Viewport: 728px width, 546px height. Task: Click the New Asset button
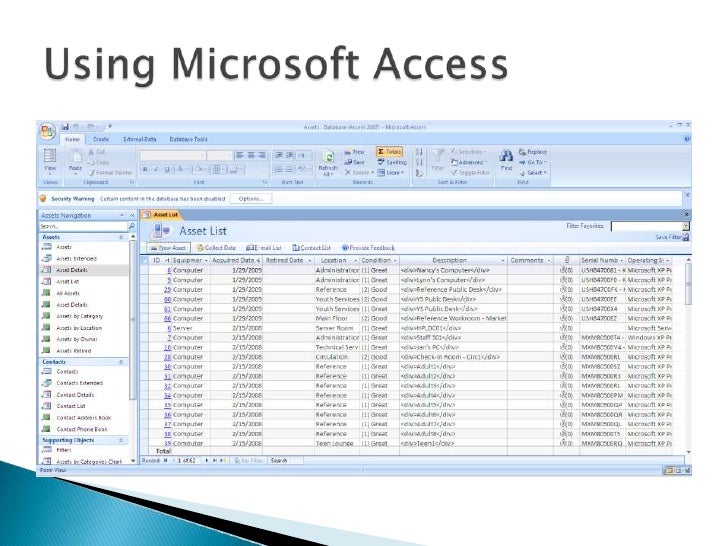pos(168,248)
